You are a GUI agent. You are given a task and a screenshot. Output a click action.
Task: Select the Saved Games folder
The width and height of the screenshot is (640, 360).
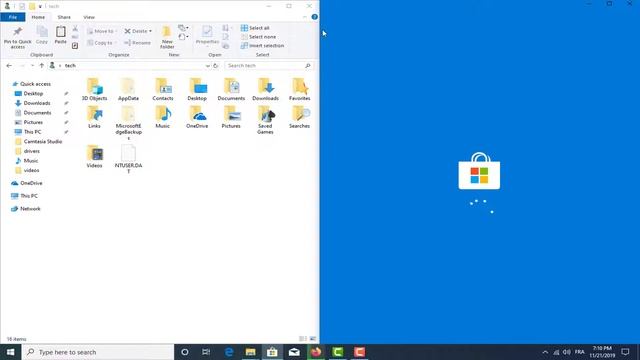[x=265, y=120]
